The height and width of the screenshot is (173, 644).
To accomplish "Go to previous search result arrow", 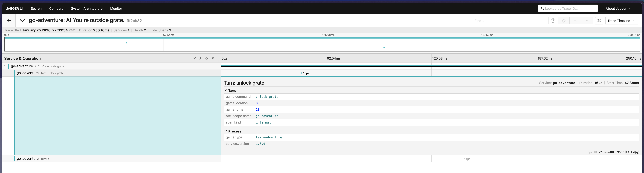I will (x=575, y=21).
